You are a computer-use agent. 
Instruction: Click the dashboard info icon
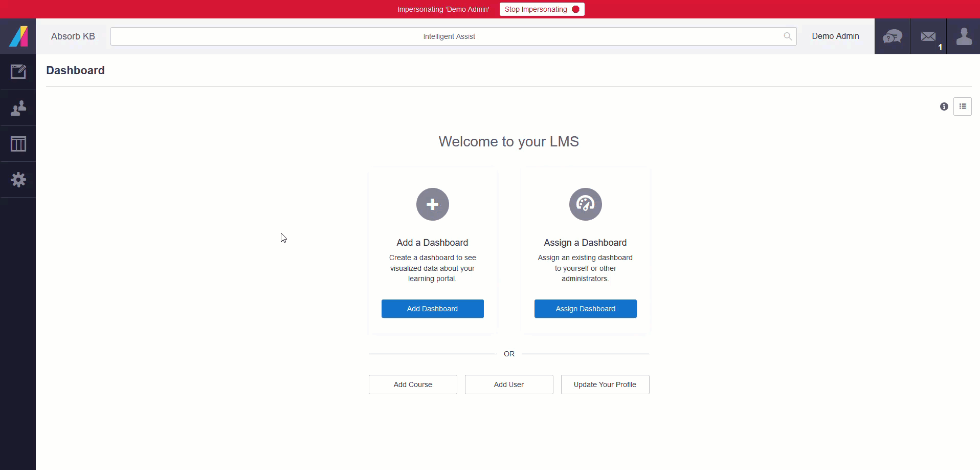point(944,106)
